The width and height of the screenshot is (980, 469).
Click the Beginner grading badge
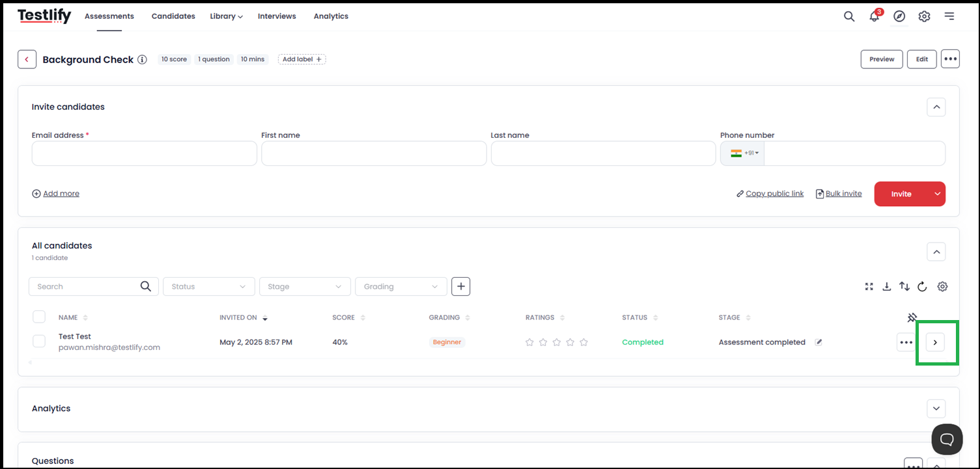pos(447,342)
